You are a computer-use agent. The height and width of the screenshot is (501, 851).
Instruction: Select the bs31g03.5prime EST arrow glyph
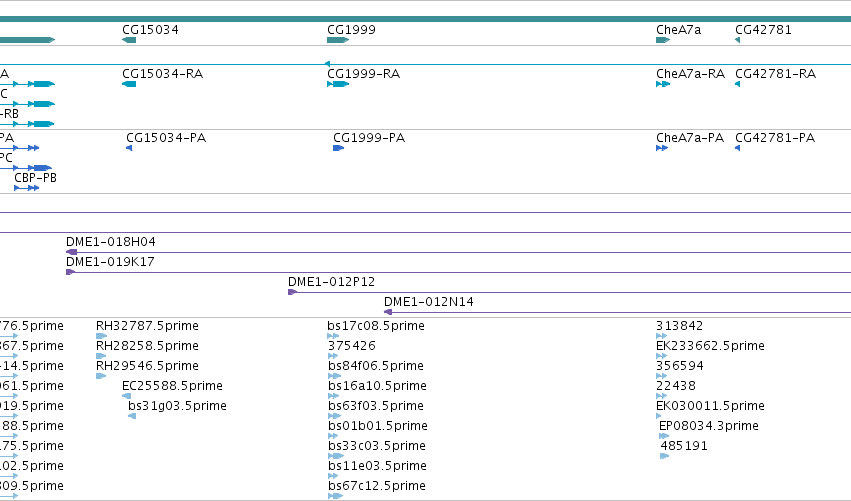tap(132, 417)
